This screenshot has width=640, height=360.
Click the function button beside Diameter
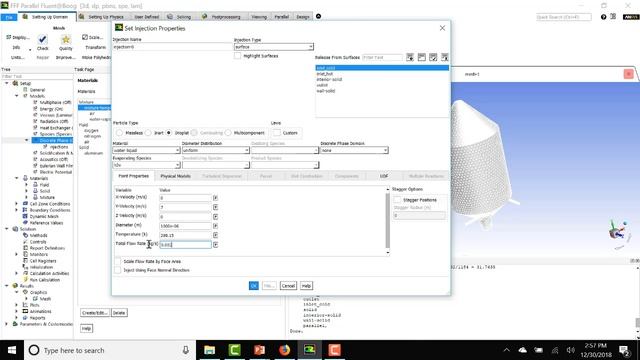pos(216,226)
